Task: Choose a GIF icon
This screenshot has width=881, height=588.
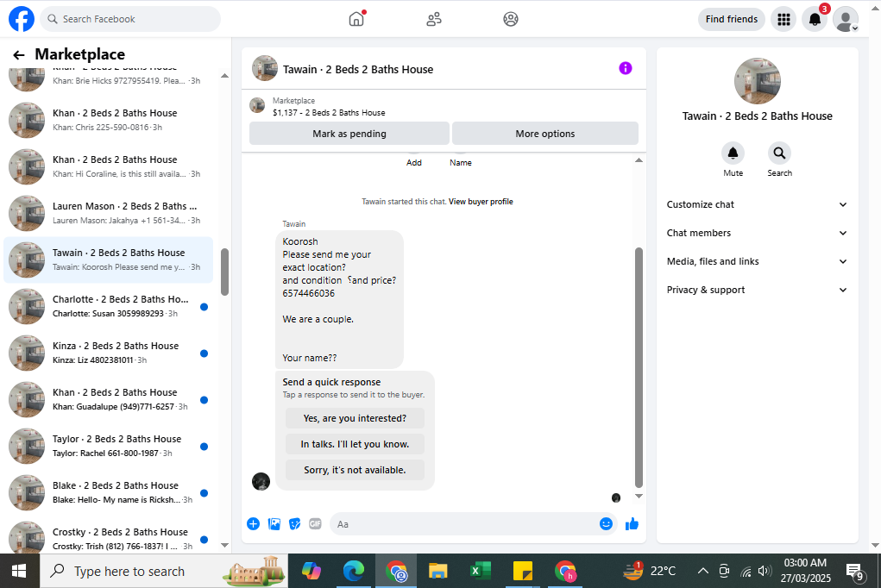Action: pos(315,524)
